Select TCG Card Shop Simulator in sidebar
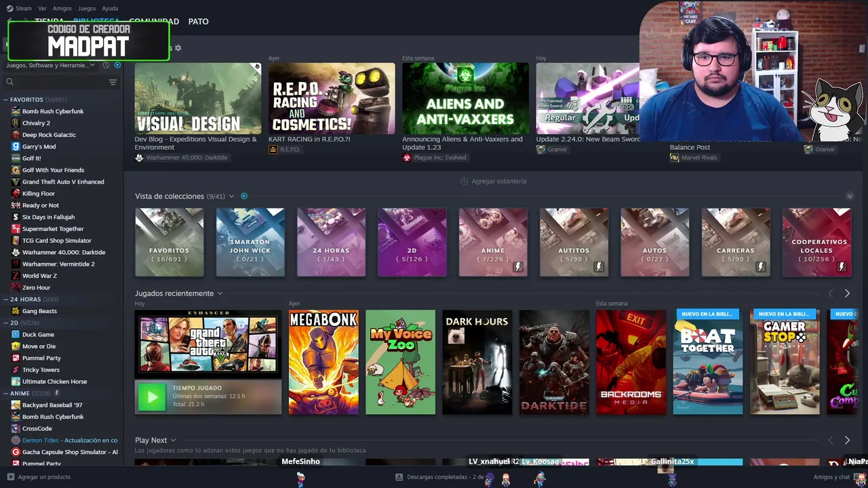Viewport: 868px width, 488px height. (57, 241)
